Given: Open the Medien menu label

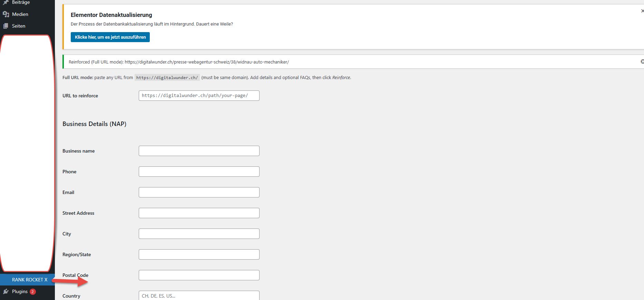Looking at the screenshot, I should 20,14.
